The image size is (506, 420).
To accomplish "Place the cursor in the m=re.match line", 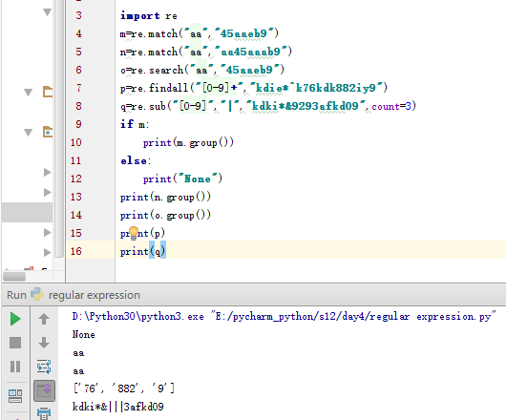I will [200, 33].
